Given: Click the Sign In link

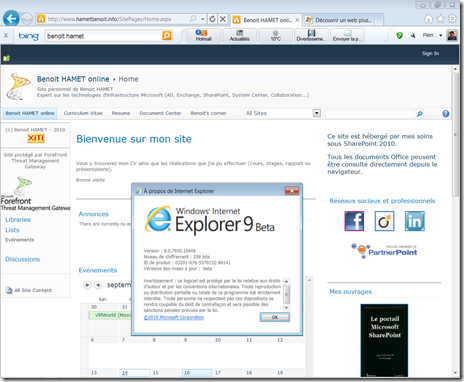Looking at the screenshot, I should tap(430, 53).
